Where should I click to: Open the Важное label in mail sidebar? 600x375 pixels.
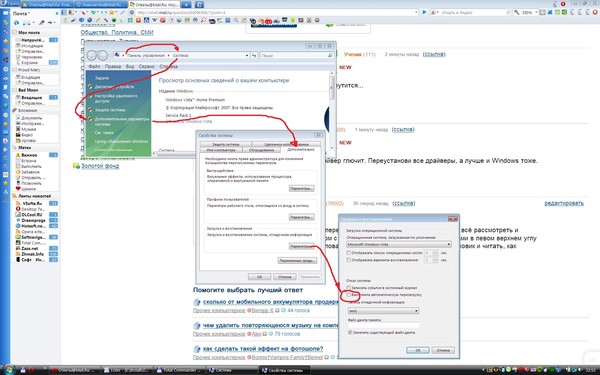(x=29, y=155)
